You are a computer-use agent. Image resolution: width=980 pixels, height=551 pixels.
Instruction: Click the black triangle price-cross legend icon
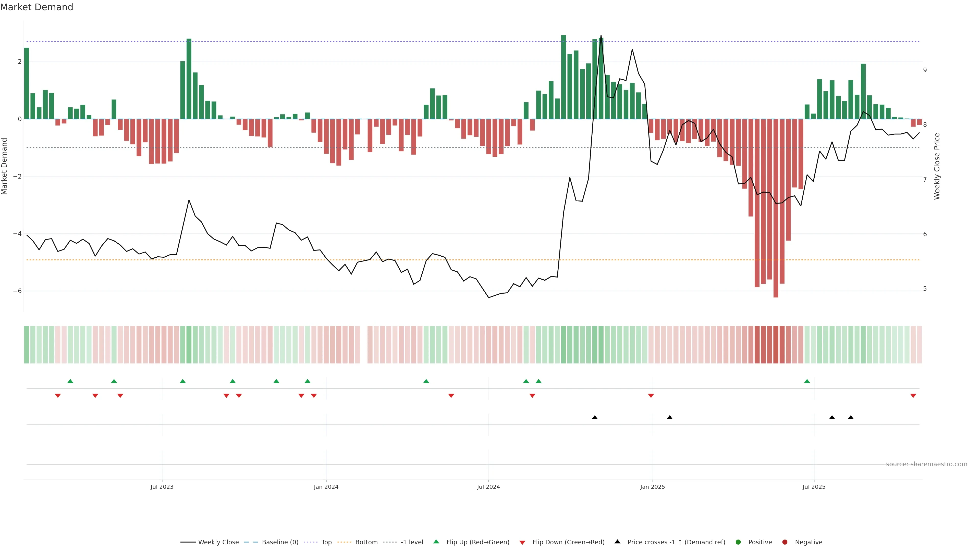click(x=617, y=542)
